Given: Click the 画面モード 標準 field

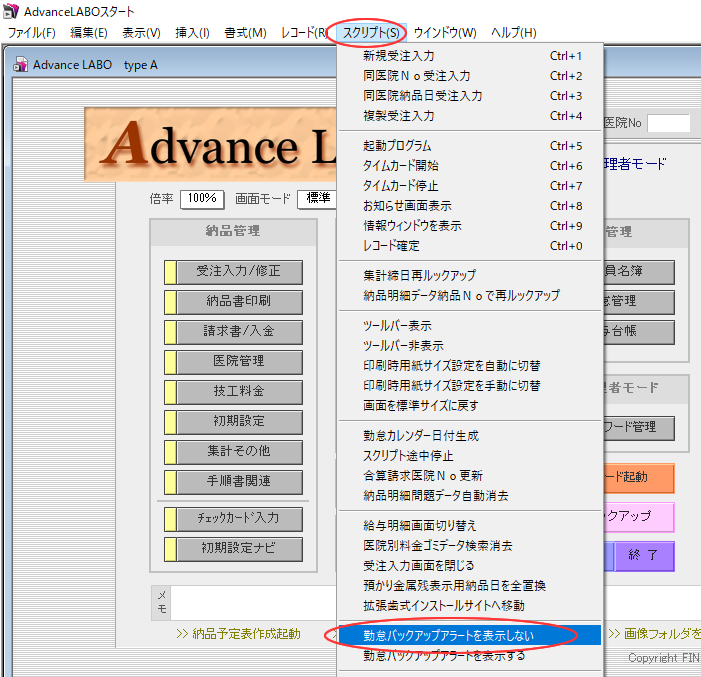Looking at the screenshot, I should point(317,199).
